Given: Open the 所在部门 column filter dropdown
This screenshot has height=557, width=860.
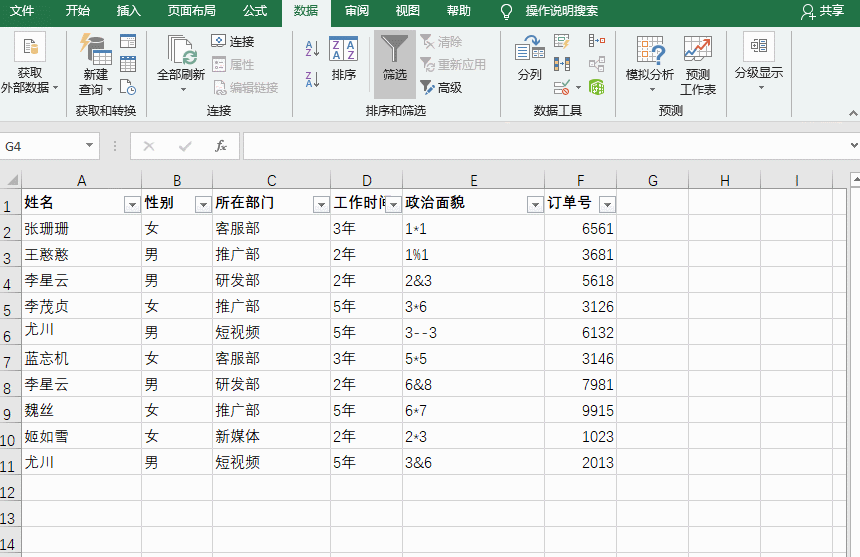Looking at the screenshot, I should coord(321,204).
